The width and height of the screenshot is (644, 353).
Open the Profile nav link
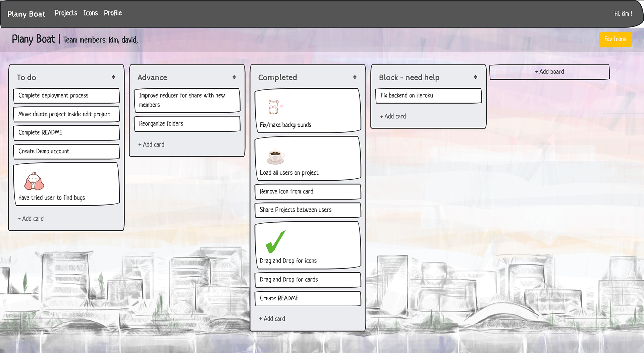tap(113, 13)
